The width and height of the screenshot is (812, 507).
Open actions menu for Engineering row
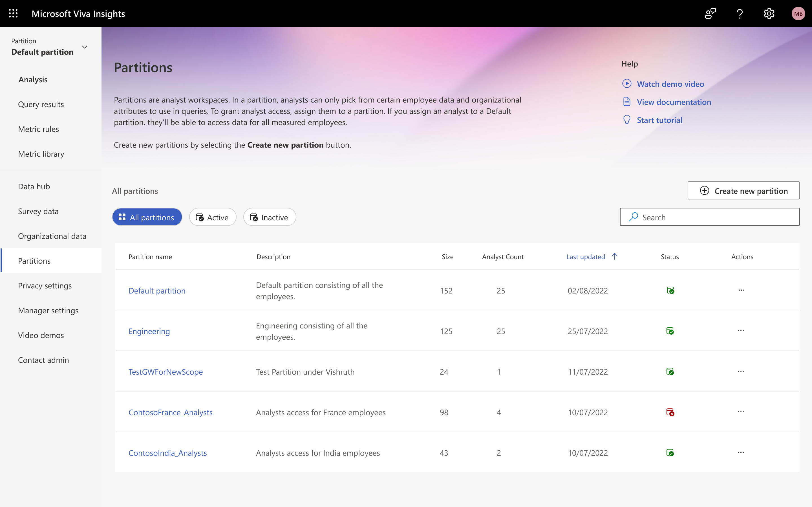tap(741, 331)
